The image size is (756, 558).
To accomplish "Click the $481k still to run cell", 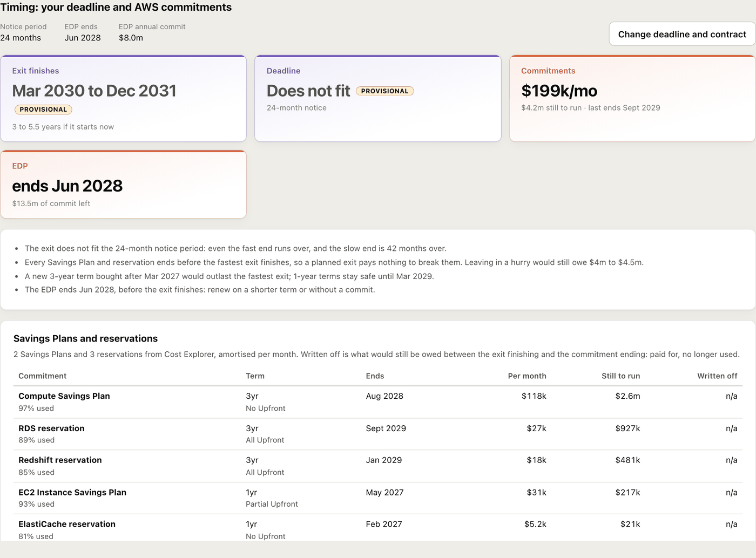I will point(628,460).
